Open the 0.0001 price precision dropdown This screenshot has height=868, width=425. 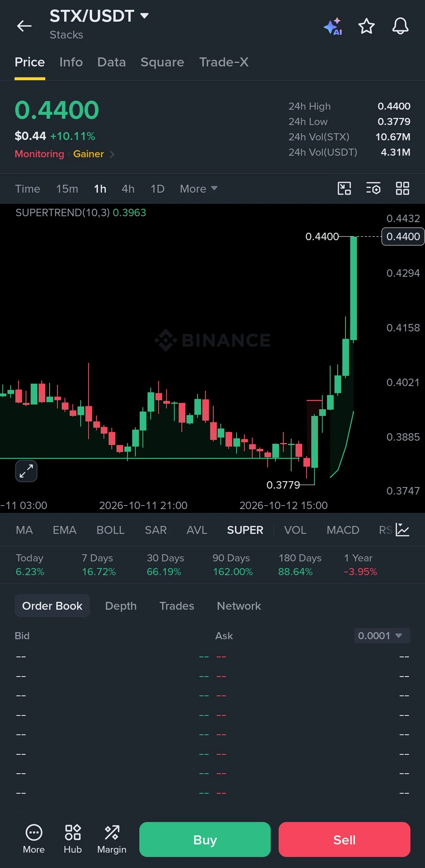[382, 636]
